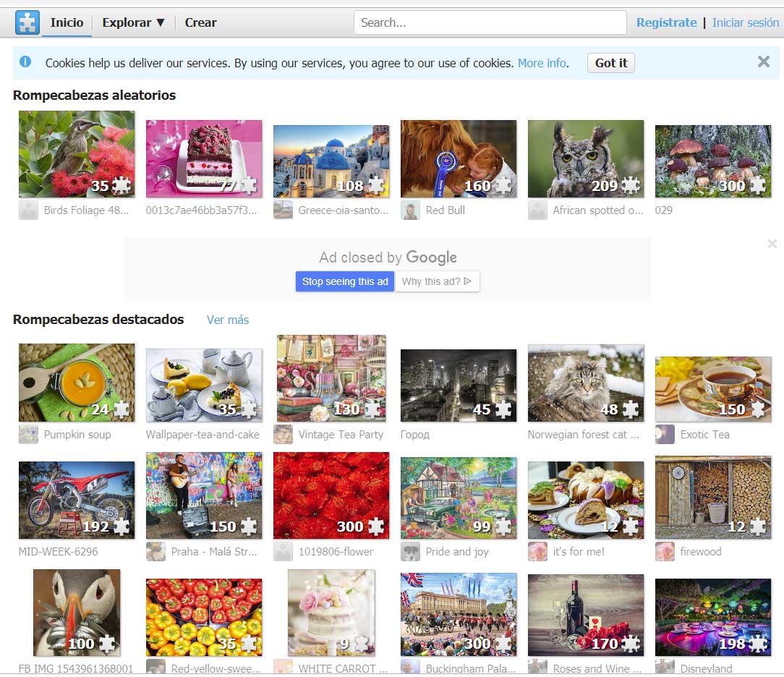Click the Vintage Tea Party uploader avatar
This screenshot has width=784, height=677.
pyautogui.click(x=283, y=435)
